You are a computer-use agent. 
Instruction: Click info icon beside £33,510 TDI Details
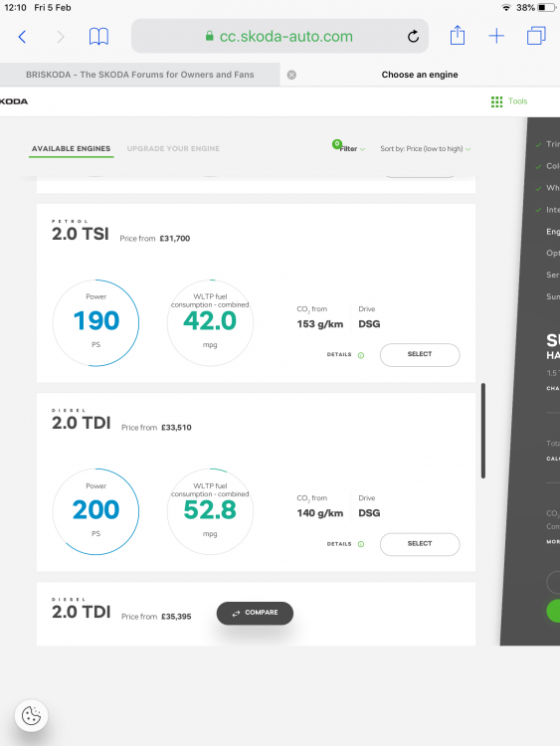[x=361, y=544]
